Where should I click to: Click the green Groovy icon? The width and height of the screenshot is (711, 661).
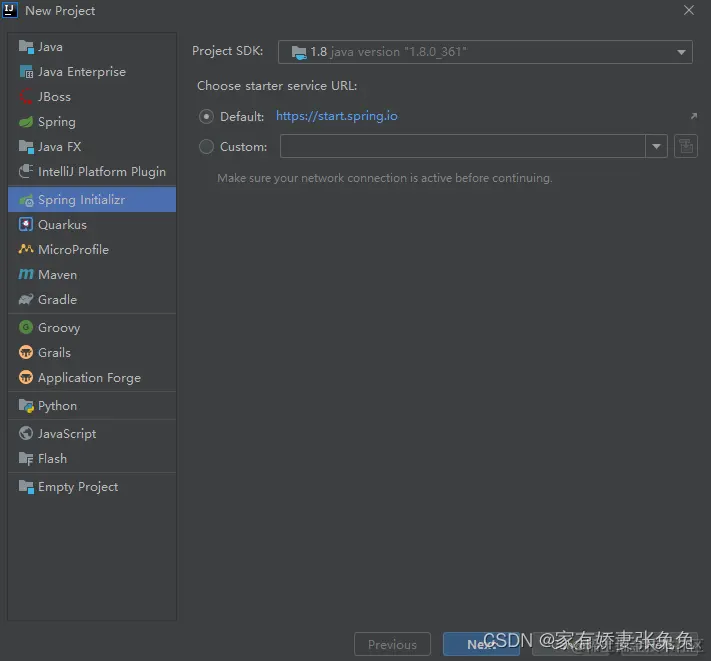pos(26,327)
